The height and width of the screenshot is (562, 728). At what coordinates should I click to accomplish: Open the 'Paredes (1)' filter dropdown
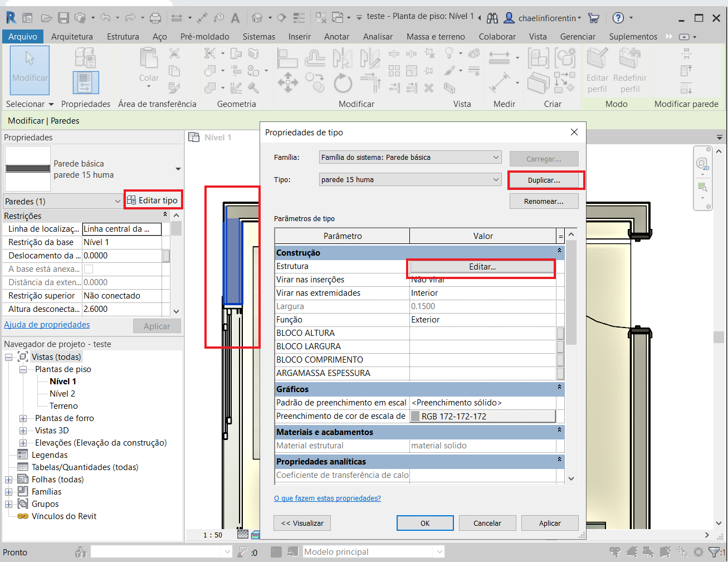tap(62, 201)
